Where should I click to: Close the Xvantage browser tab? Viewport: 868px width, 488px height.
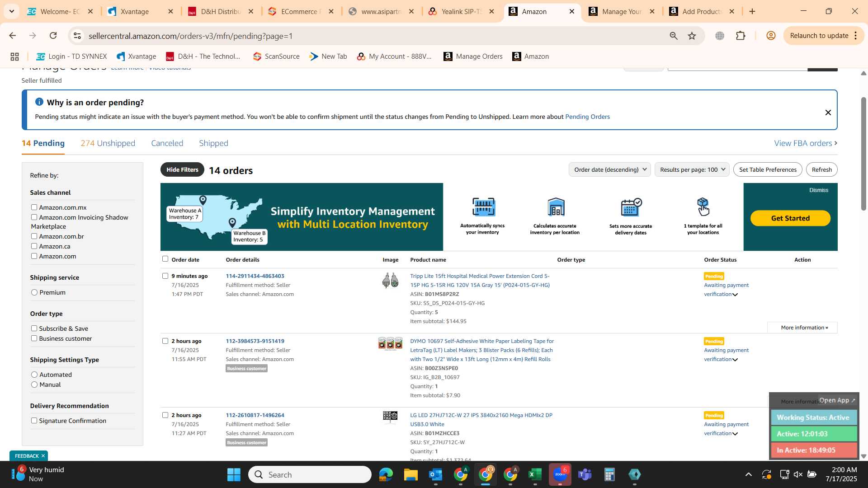point(170,11)
